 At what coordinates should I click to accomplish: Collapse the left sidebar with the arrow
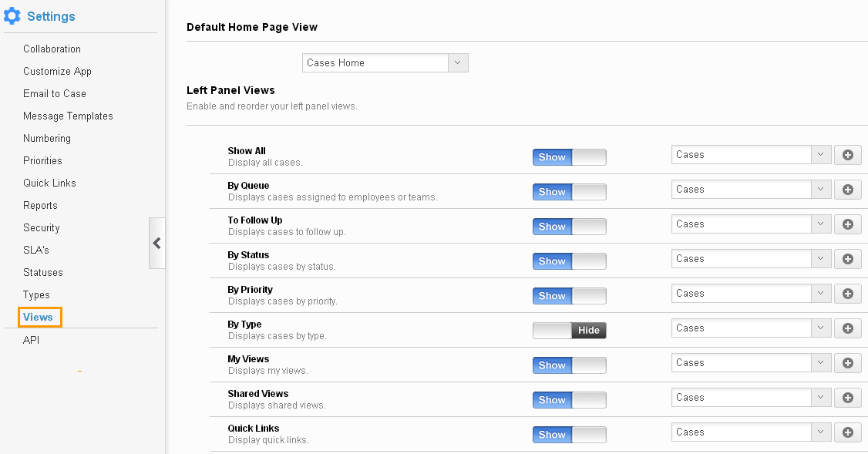click(157, 243)
